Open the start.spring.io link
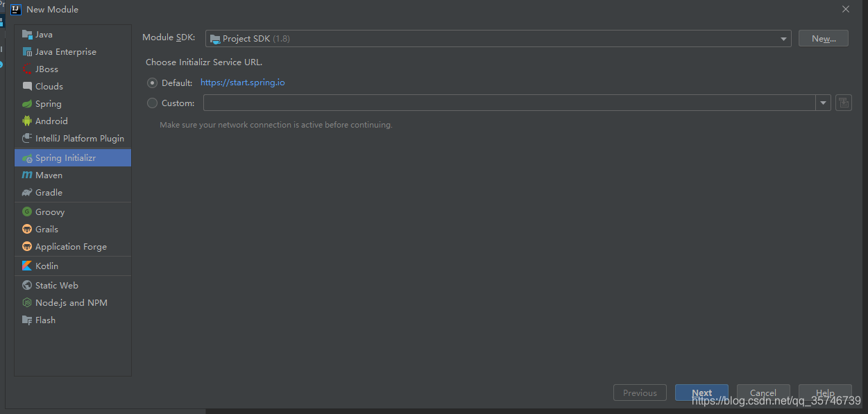Screen dimensions: 868x414 pyautogui.click(x=243, y=83)
